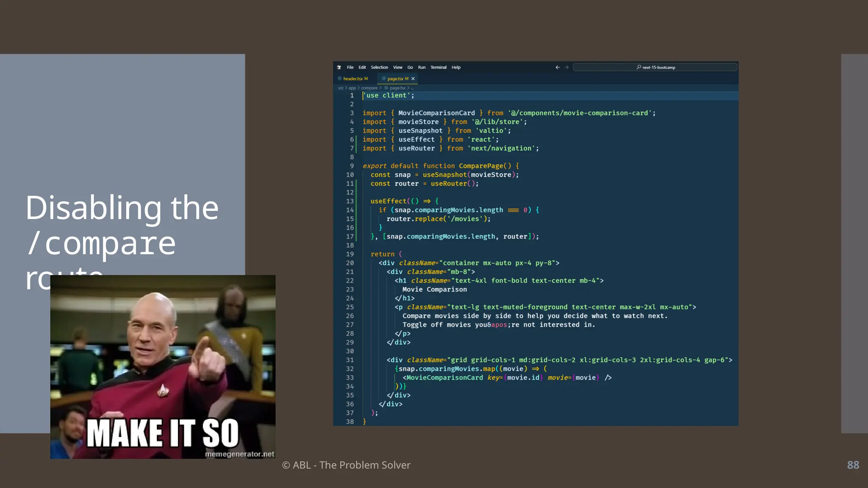Open the File menu

(350, 67)
